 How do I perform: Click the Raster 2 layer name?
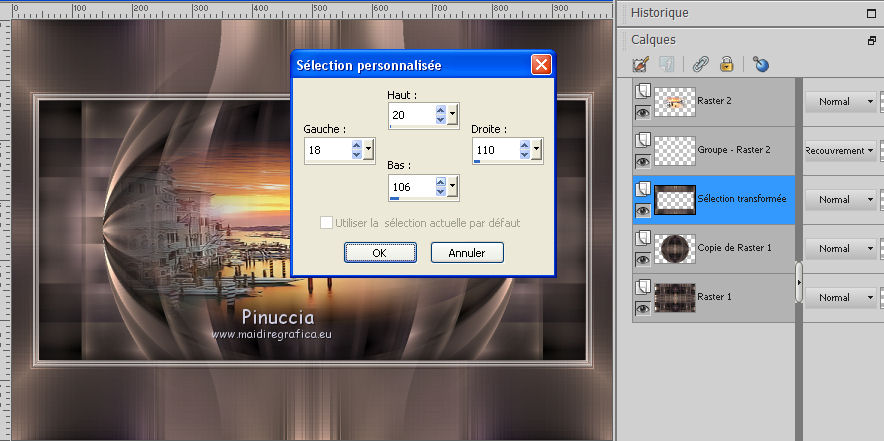[x=714, y=101]
